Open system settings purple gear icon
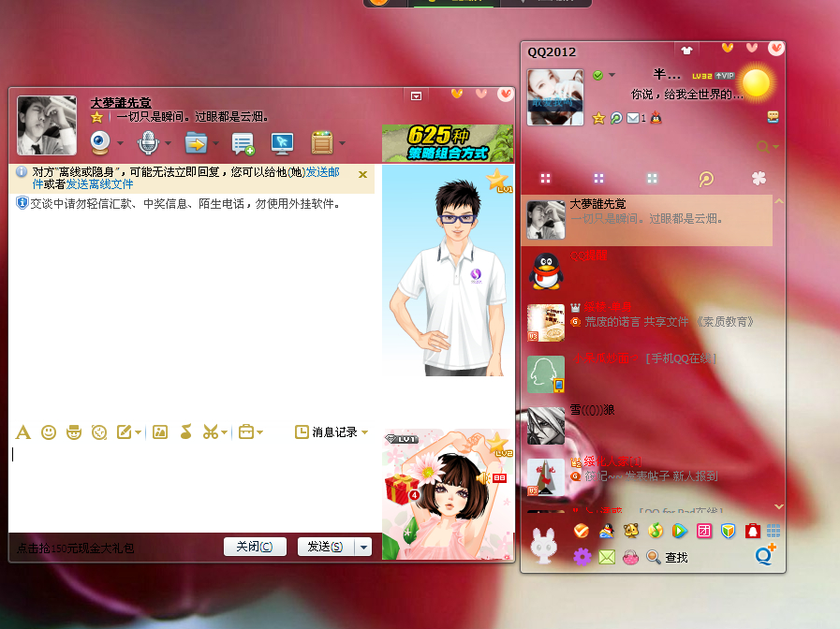Screen dimensions: 840x629 [582, 557]
